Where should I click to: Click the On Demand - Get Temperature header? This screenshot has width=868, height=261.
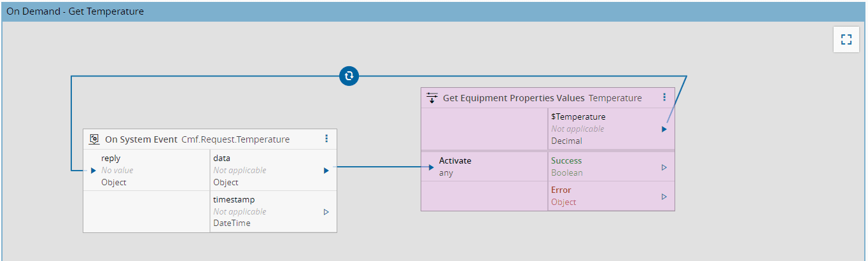coord(75,11)
